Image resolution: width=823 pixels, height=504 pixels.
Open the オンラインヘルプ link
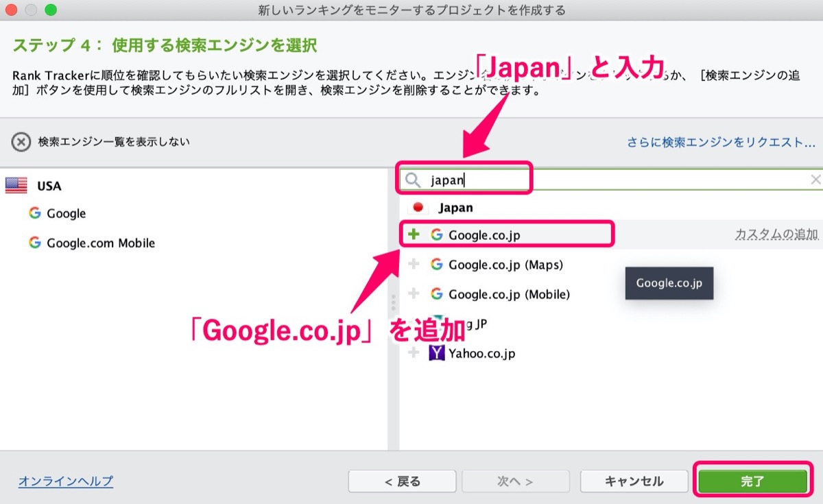coord(66,481)
